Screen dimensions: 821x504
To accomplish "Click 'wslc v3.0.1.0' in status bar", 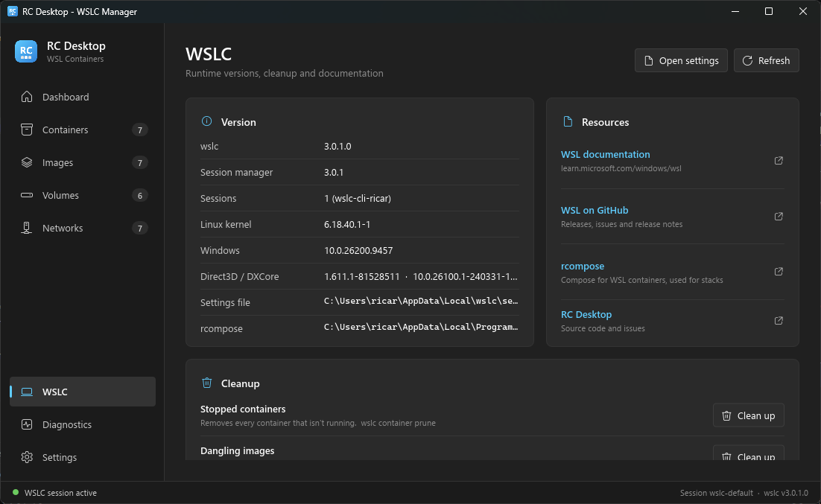I will [x=786, y=493].
